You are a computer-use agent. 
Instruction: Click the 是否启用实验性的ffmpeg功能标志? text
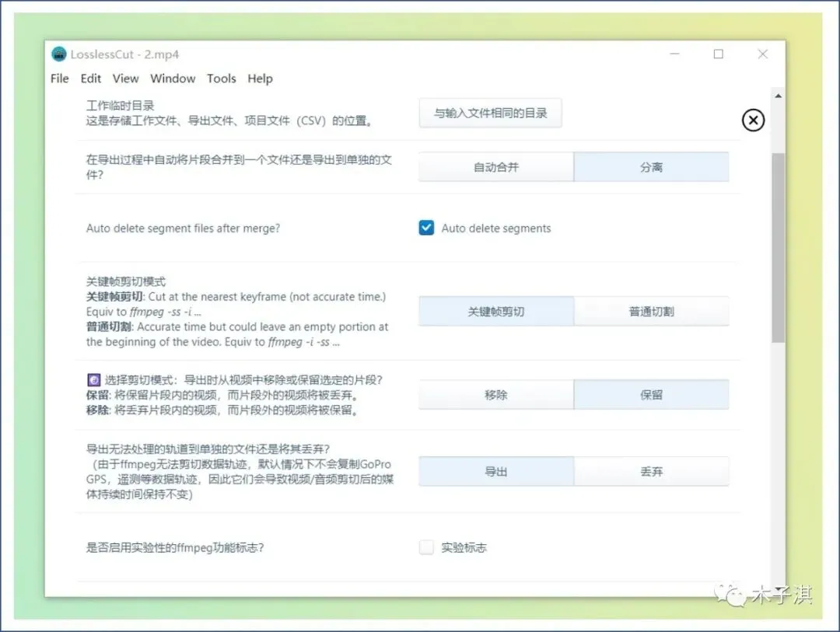[x=175, y=547]
